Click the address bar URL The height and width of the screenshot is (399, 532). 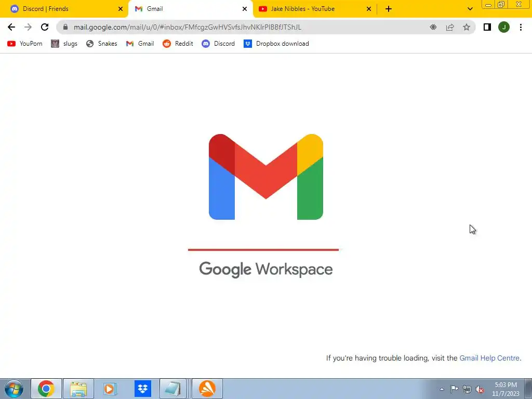click(x=187, y=27)
